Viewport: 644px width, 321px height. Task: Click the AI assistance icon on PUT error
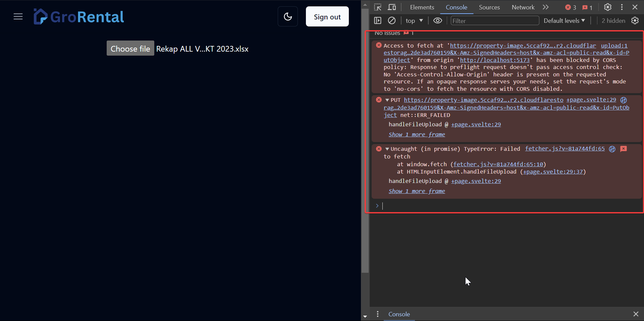(x=624, y=100)
